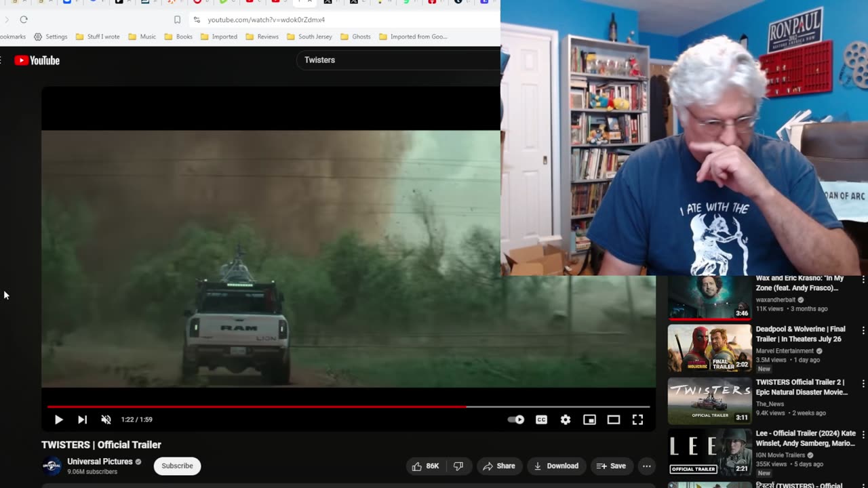Viewport: 868px width, 488px height.
Task: Open TWISTERS Official Trailer 2 thumbnail
Action: coord(709,401)
